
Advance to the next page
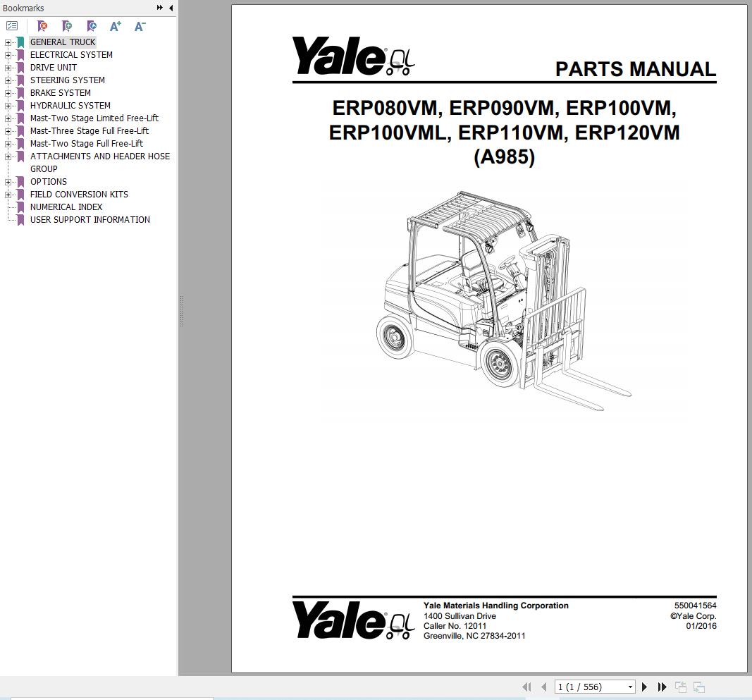tap(644, 687)
